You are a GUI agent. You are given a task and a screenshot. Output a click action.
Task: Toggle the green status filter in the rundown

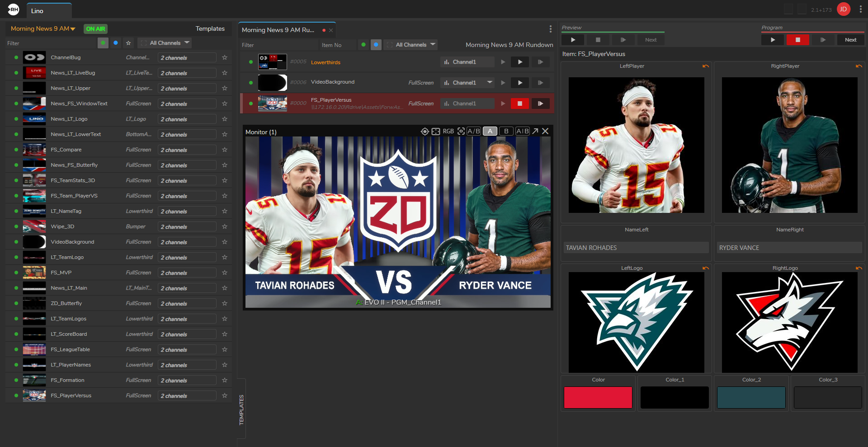click(x=363, y=45)
